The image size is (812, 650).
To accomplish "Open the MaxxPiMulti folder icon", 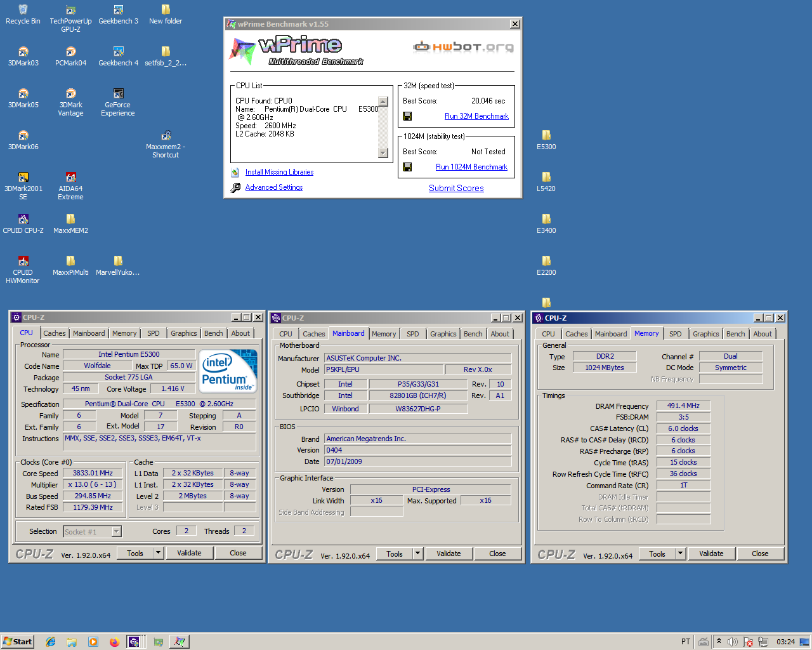I will click(x=70, y=266).
